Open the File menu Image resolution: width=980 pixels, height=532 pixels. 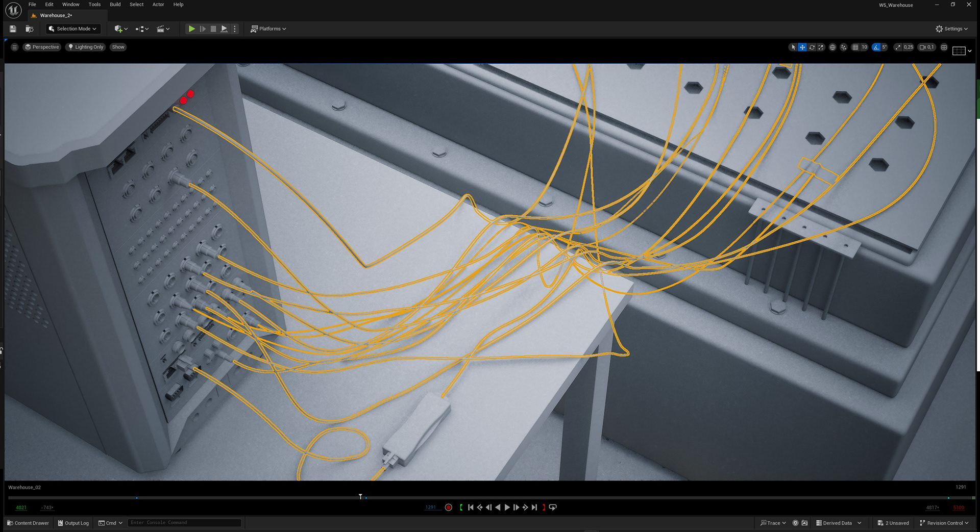[x=32, y=5]
